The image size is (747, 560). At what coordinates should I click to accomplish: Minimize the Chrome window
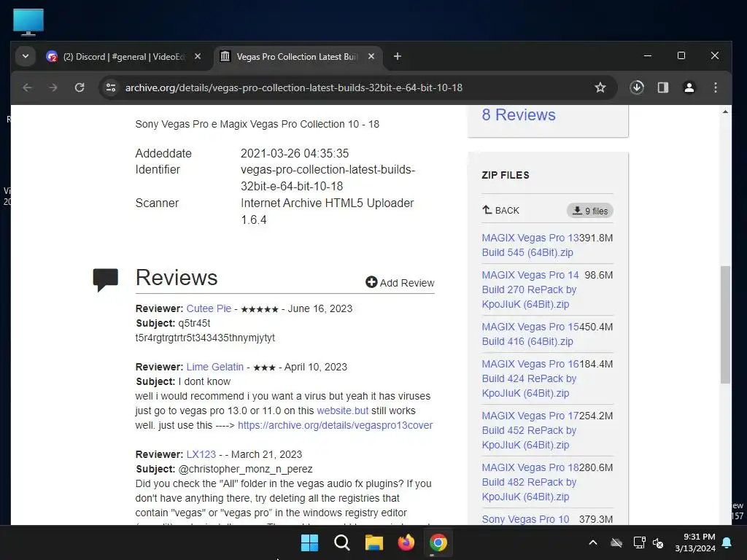click(648, 55)
